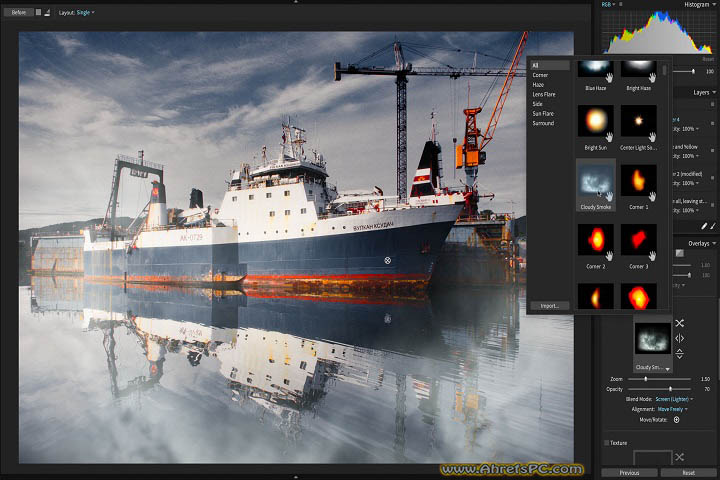Click the Move/Rotate target icon
Viewport: 720px width, 480px height.
676,419
